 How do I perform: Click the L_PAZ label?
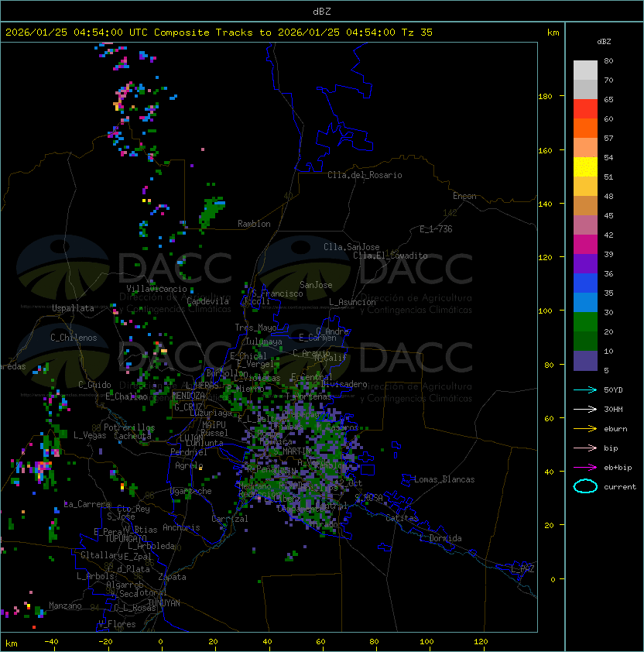coord(522,569)
